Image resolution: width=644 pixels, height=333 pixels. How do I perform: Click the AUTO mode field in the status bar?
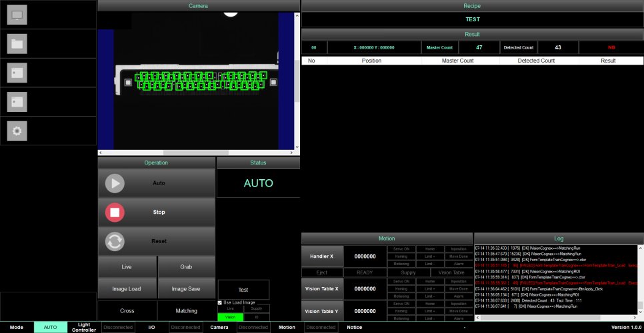tap(51, 327)
